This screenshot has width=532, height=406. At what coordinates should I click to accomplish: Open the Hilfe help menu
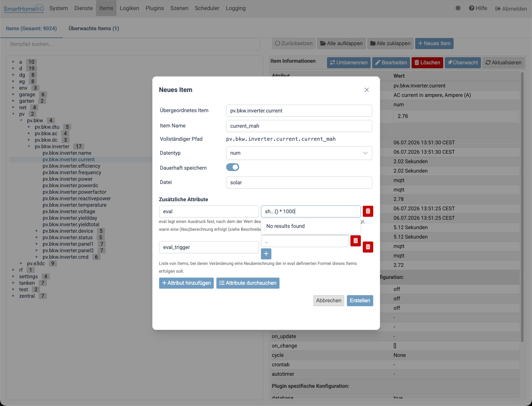click(x=478, y=8)
